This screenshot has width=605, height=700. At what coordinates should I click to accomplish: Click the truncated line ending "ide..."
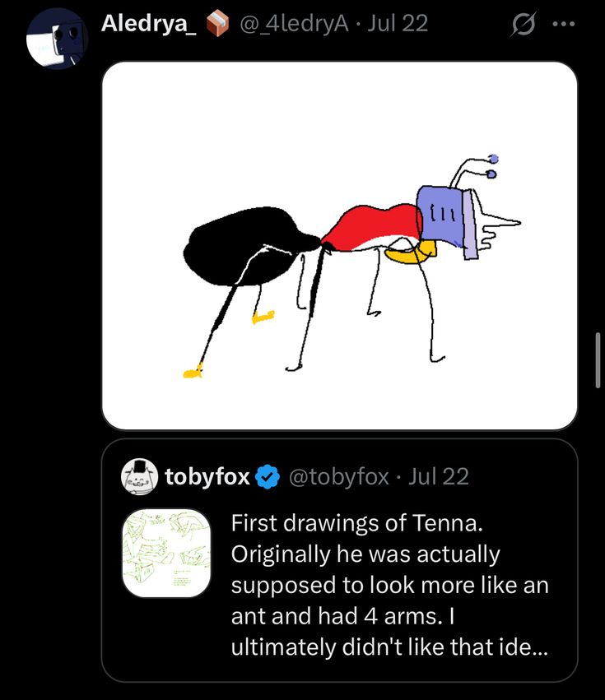[x=389, y=648]
